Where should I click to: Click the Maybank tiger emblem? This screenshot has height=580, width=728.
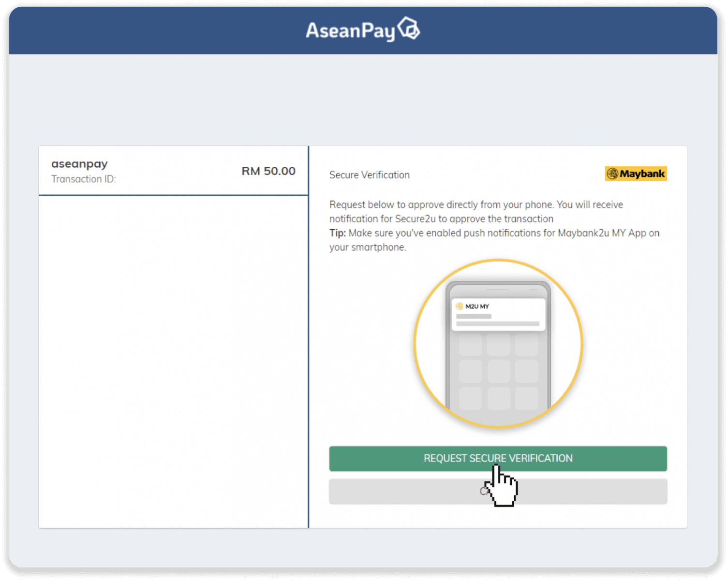(x=612, y=174)
